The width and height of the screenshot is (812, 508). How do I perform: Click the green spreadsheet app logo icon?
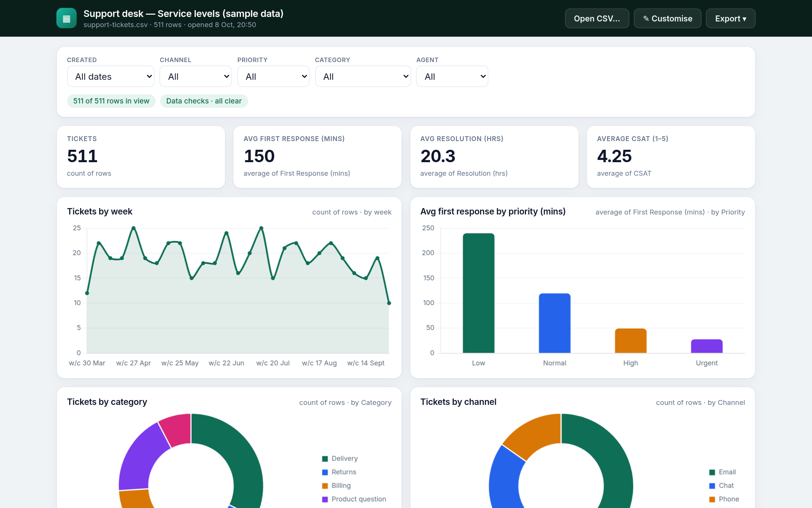67,18
